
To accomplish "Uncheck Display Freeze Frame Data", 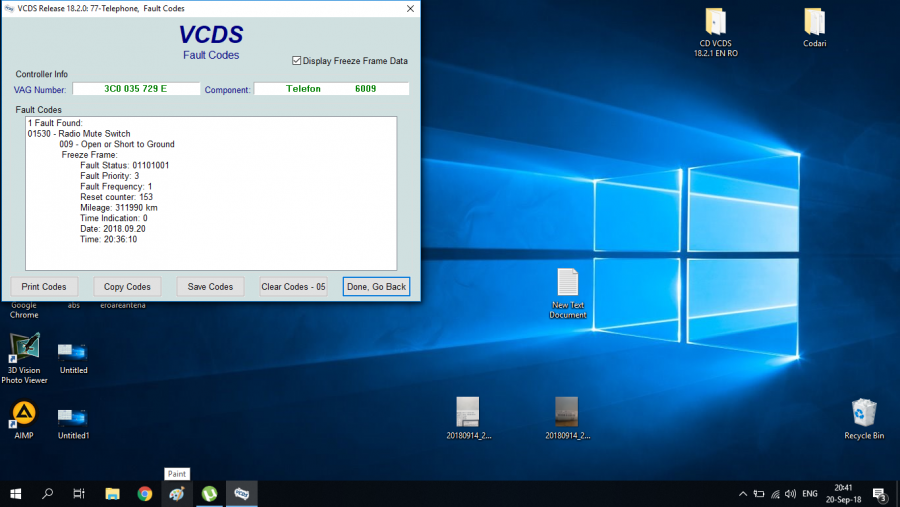I will [296, 61].
